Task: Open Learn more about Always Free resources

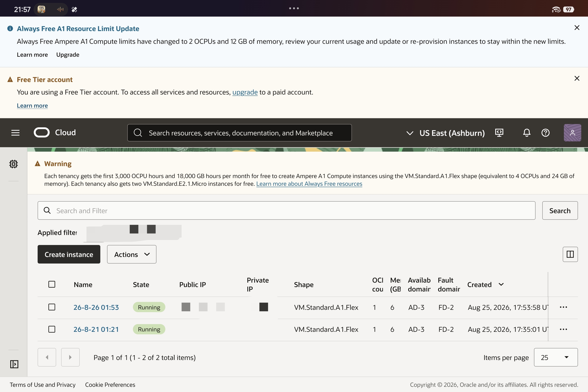Action: (309, 184)
